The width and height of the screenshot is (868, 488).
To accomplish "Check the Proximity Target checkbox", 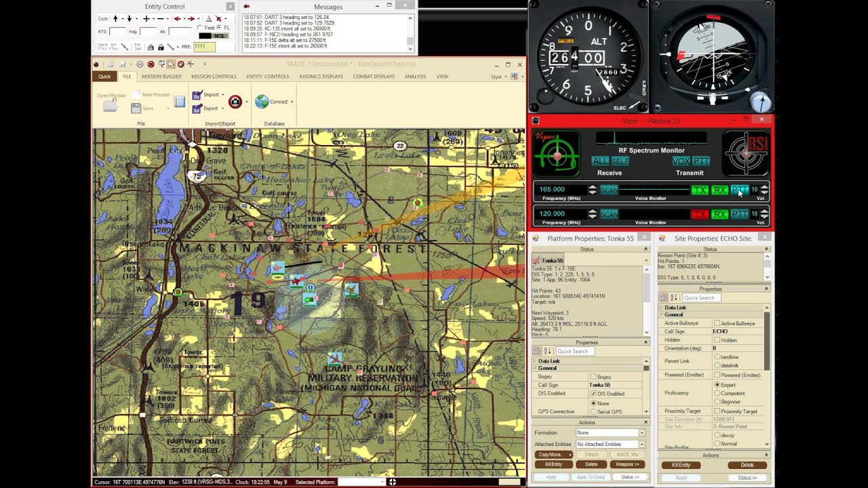I will [x=717, y=411].
